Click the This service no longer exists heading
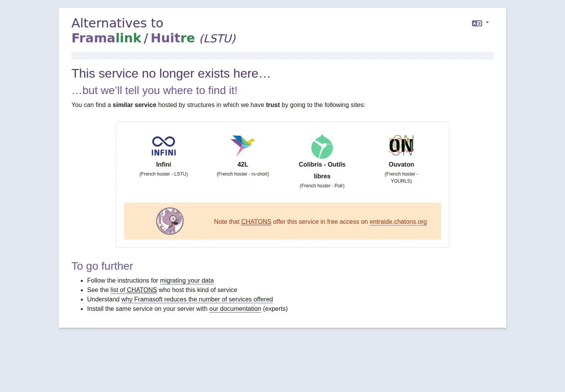Viewport: 565px width, 392px height. pyautogui.click(x=171, y=74)
